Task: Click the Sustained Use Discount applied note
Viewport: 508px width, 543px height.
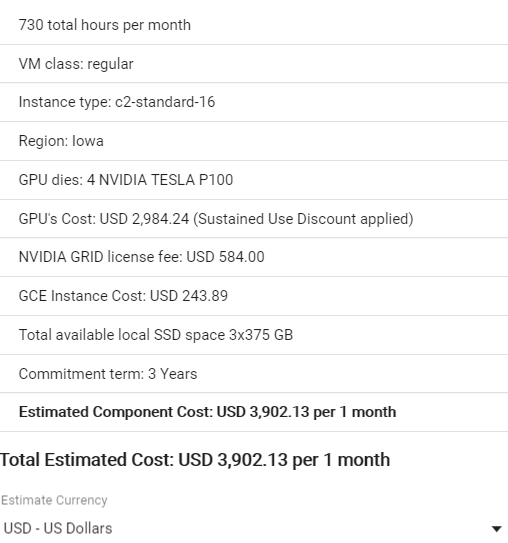Action: tap(303, 219)
